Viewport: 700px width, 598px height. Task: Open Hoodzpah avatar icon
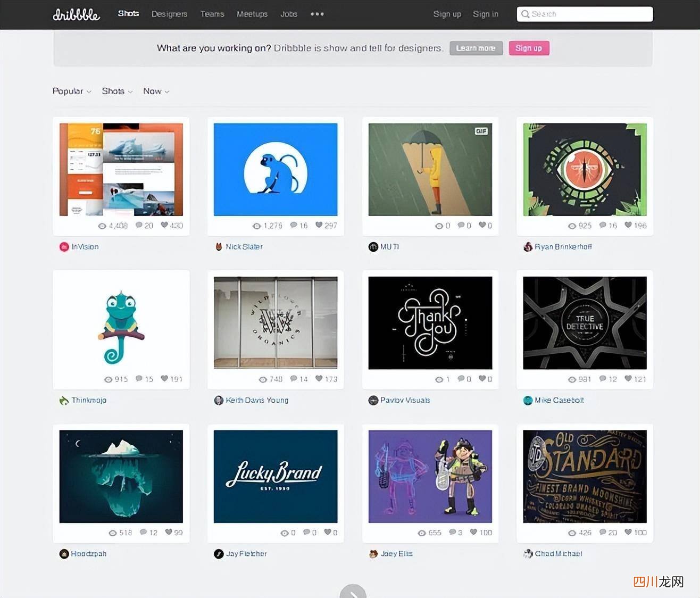pos(64,554)
